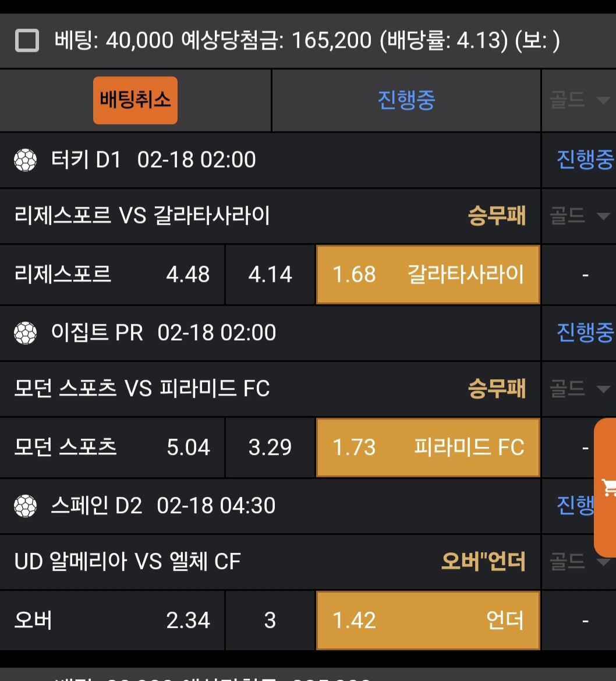Click draw odds 4.14 for 리제스포르 match
This screenshot has height=681, width=616.
(x=270, y=274)
